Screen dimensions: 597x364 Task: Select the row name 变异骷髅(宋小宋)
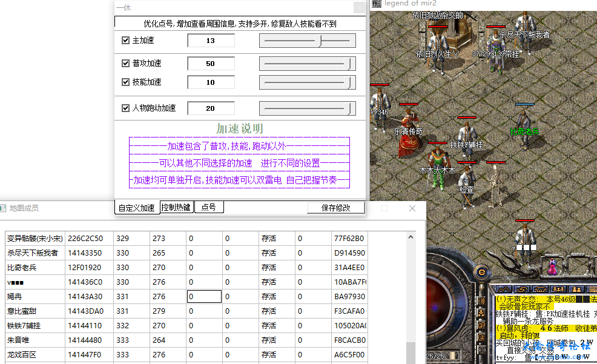35,239
